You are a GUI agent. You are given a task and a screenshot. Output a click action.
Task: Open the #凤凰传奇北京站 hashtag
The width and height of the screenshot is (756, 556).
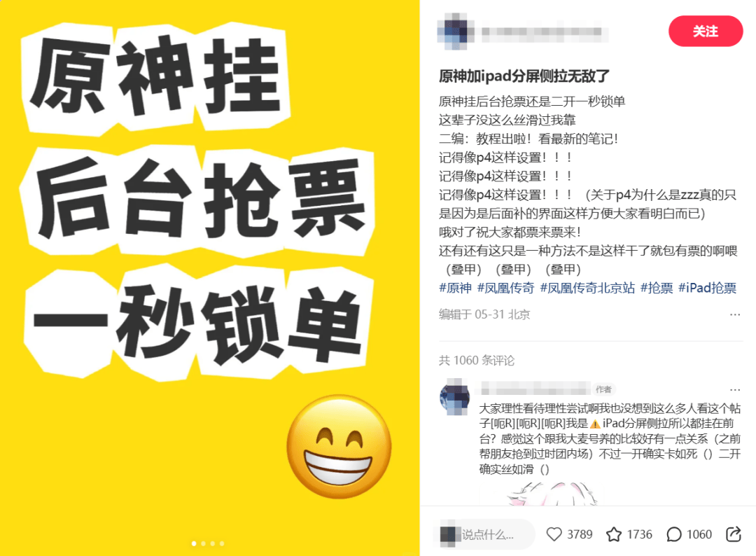[587, 288]
